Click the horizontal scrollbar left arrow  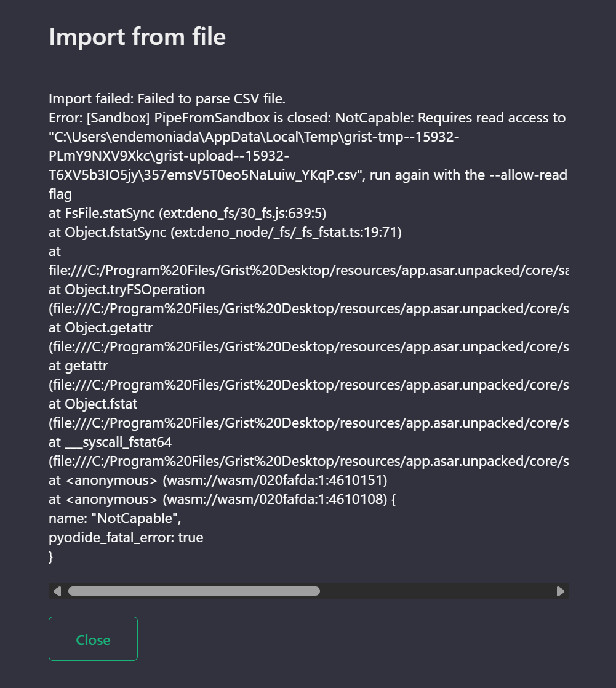(x=57, y=591)
